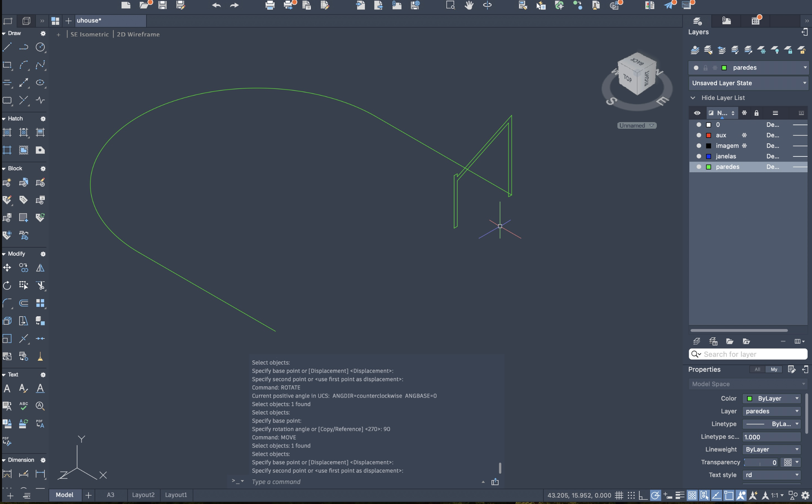Image resolution: width=812 pixels, height=504 pixels.
Task: Click the Multiline Text tool
Action: pos(7,389)
